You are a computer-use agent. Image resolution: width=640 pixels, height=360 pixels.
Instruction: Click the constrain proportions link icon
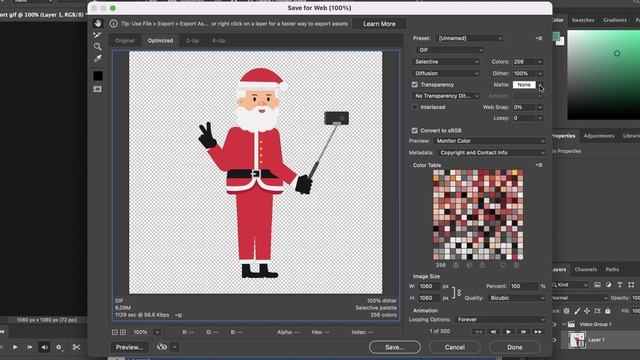click(459, 292)
